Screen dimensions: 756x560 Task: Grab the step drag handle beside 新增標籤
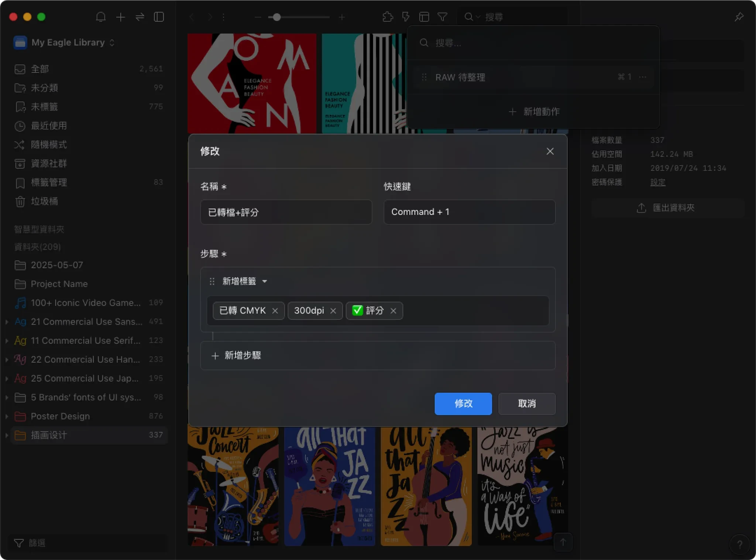click(212, 282)
